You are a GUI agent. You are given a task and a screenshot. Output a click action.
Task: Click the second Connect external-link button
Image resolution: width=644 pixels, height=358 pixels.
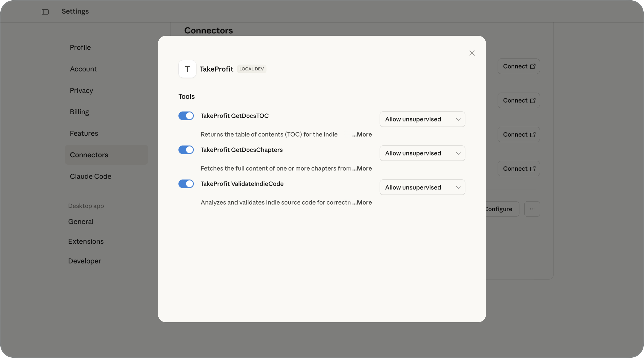tap(518, 101)
